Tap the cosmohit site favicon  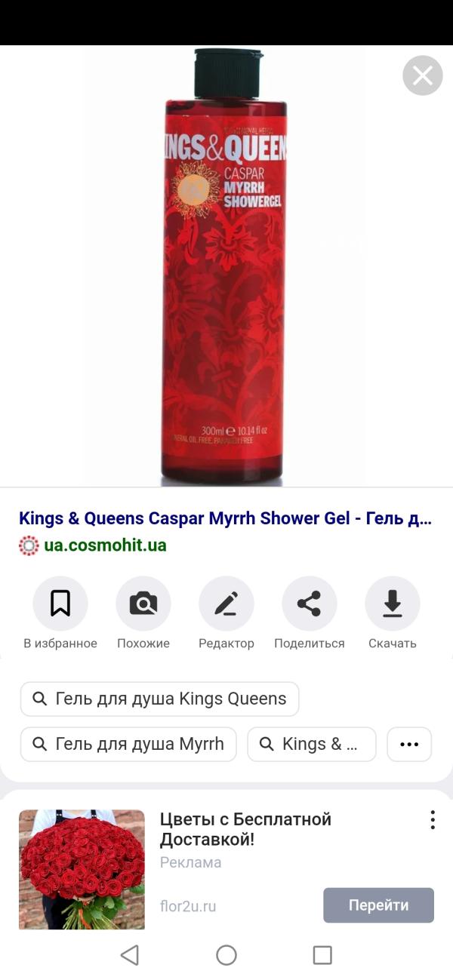(29, 545)
